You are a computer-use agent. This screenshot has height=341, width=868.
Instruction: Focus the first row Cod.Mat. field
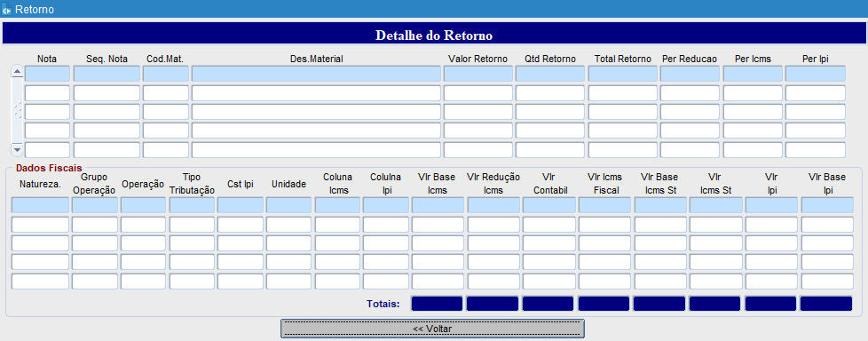[x=166, y=74]
